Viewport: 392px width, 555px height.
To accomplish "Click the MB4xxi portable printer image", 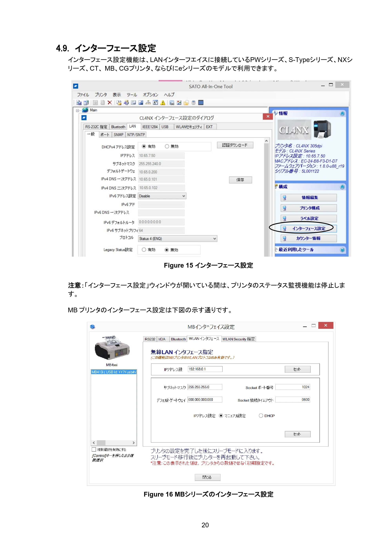I will 112,348.
